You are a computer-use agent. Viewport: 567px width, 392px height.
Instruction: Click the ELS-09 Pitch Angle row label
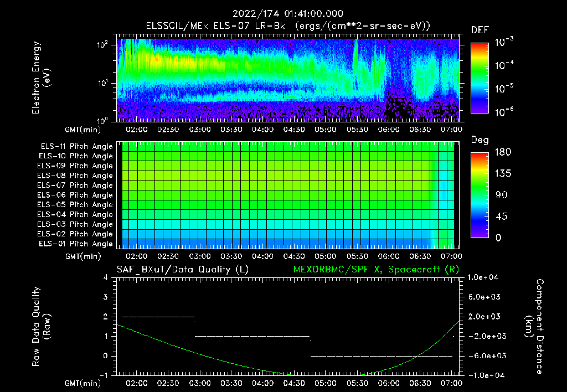click(x=76, y=166)
